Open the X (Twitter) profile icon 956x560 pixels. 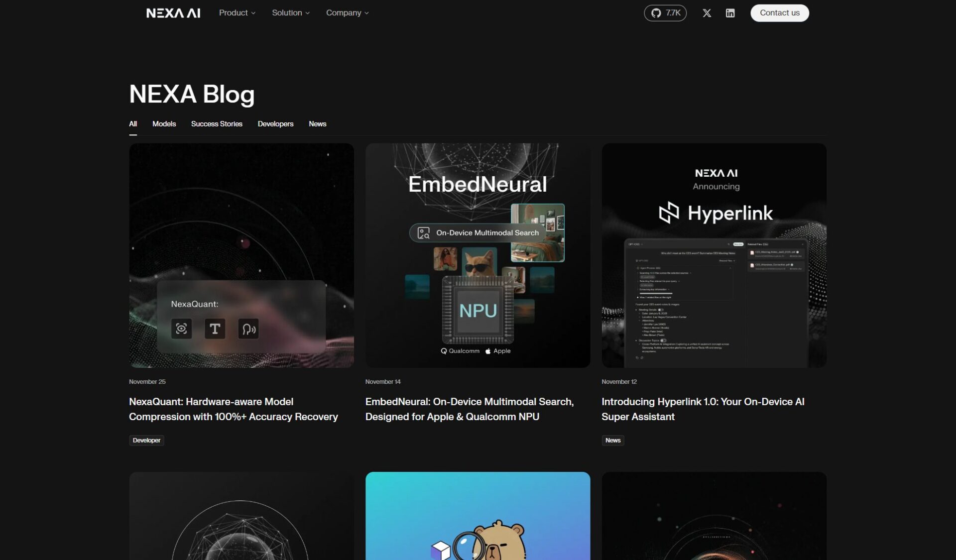pos(707,13)
